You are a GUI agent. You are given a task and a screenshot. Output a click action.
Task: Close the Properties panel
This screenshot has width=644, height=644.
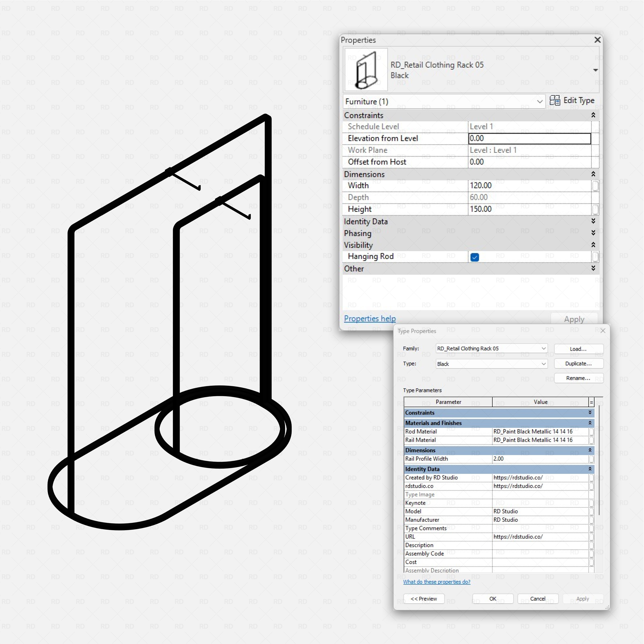tap(597, 40)
